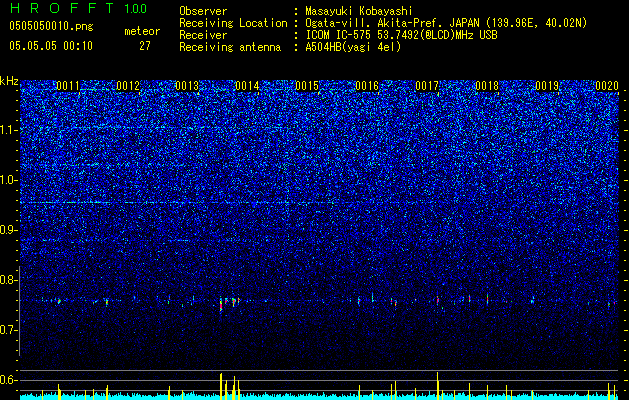Click the Observer name Masayuki Kobayashi
Screen dimensions: 629x400
tap(359, 11)
